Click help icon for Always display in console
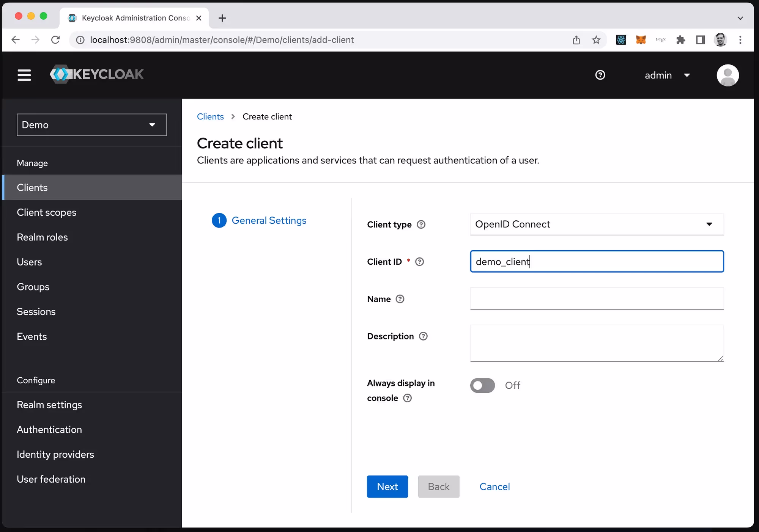This screenshot has width=759, height=532. [x=407, y=398]
